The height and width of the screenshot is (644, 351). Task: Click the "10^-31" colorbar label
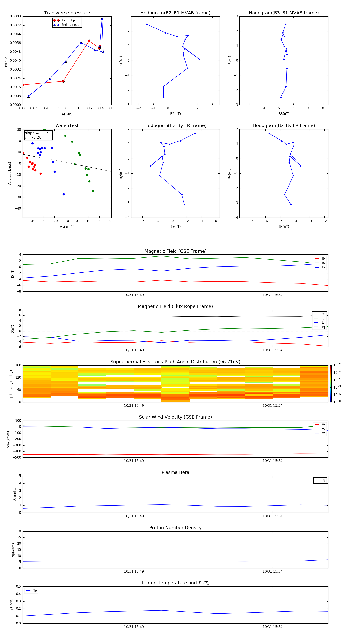point(337,402)
